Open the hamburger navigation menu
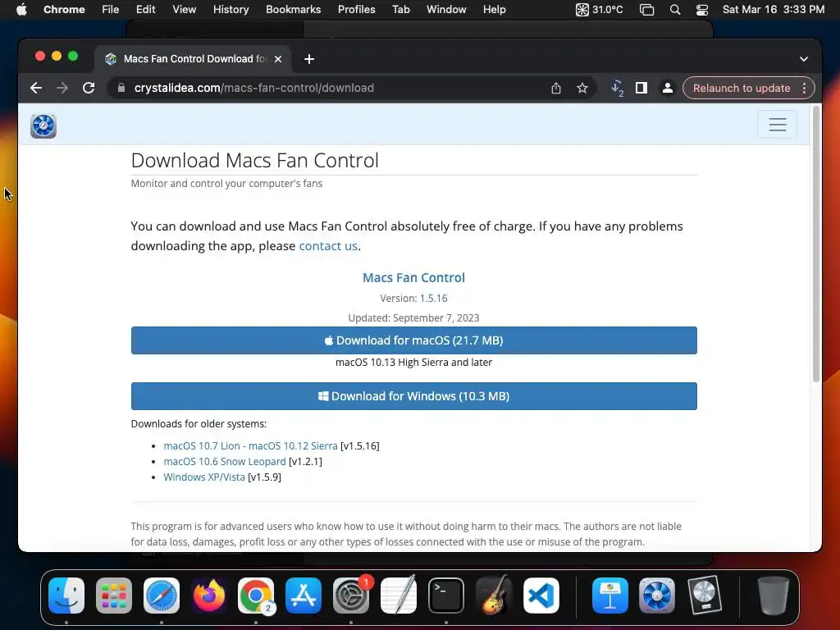The image size is (840, 630). point(778,125)
